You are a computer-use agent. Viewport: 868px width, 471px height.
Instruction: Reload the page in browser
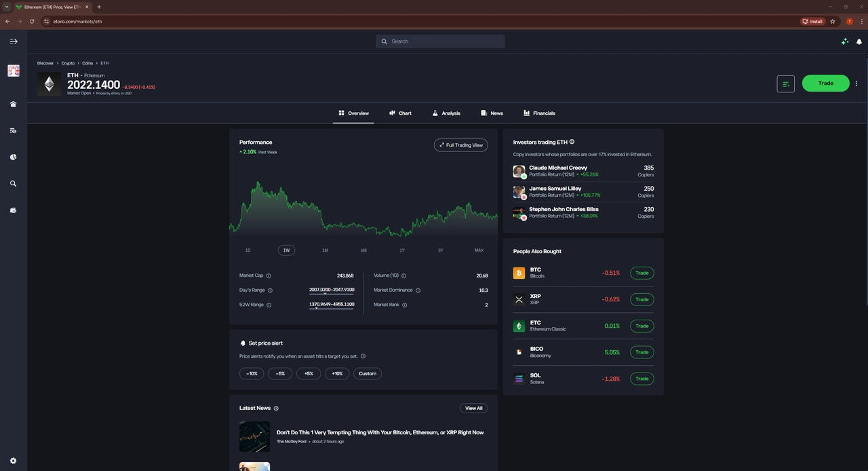(31, 21)
